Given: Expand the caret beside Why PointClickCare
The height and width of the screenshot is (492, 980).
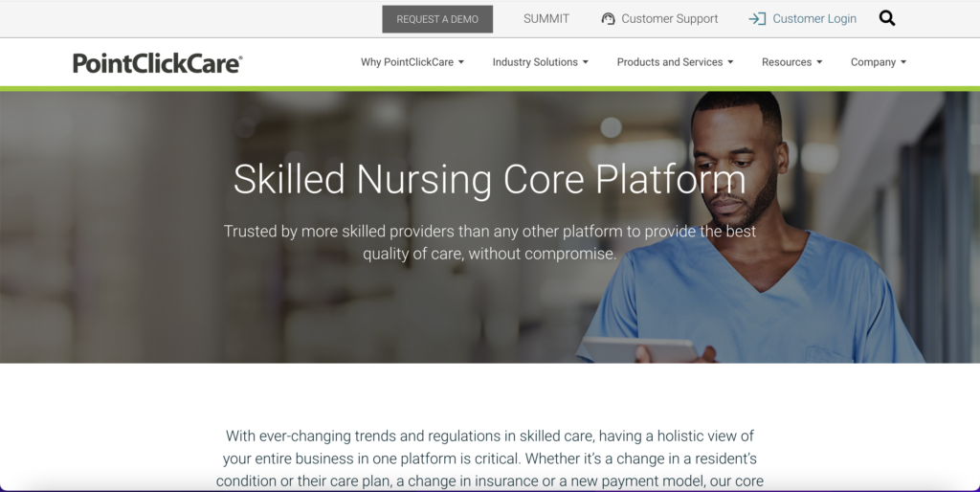Looking at the screenshot, I should click(461, 62).
